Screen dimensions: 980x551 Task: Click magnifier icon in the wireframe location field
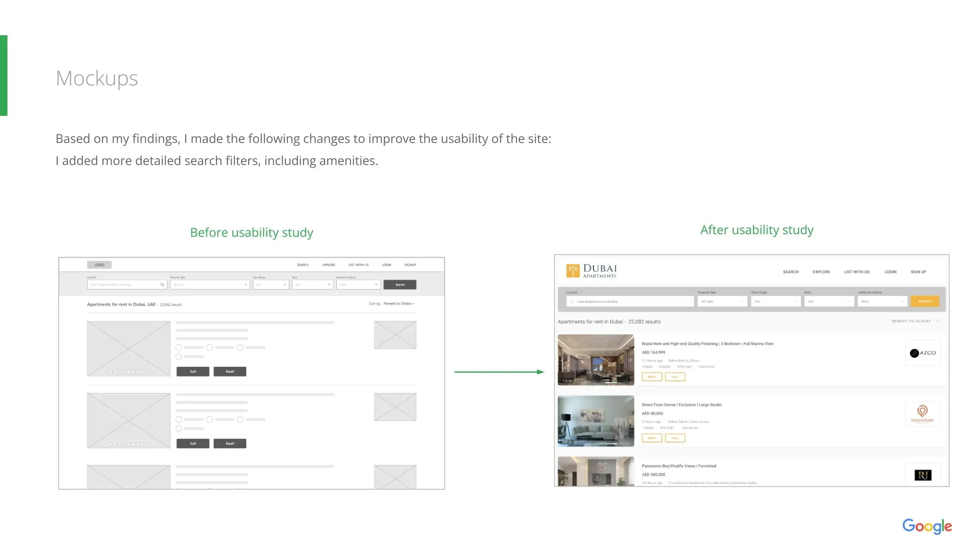(162, 285)
